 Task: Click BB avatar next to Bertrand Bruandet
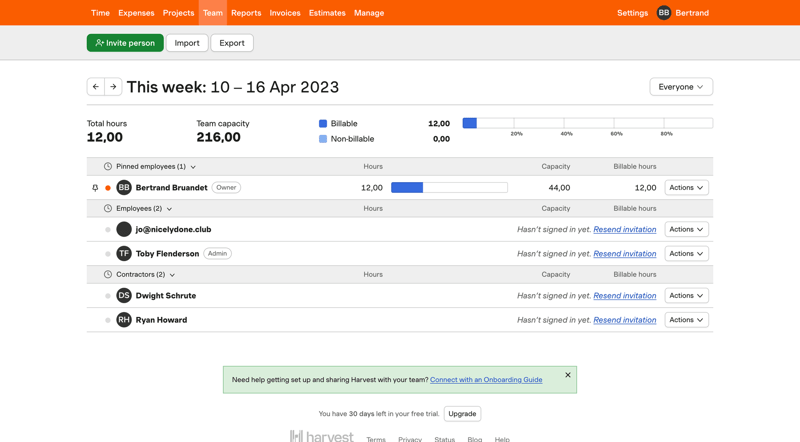pyautogui.click(x=124, y=188)
